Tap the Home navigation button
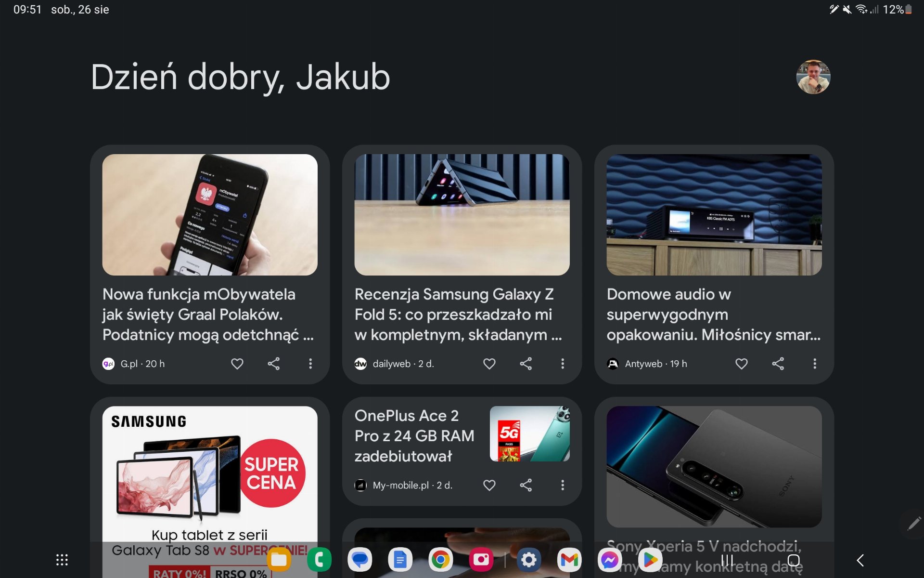Screen dimensions: 924x578 pos(794,560)
